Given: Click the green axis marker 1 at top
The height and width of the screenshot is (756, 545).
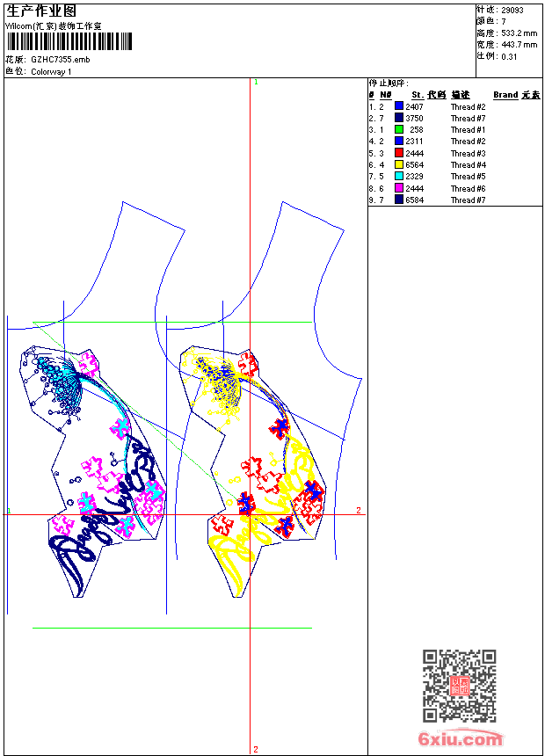Looking at the screenshot, I should [x=256, y=83].
